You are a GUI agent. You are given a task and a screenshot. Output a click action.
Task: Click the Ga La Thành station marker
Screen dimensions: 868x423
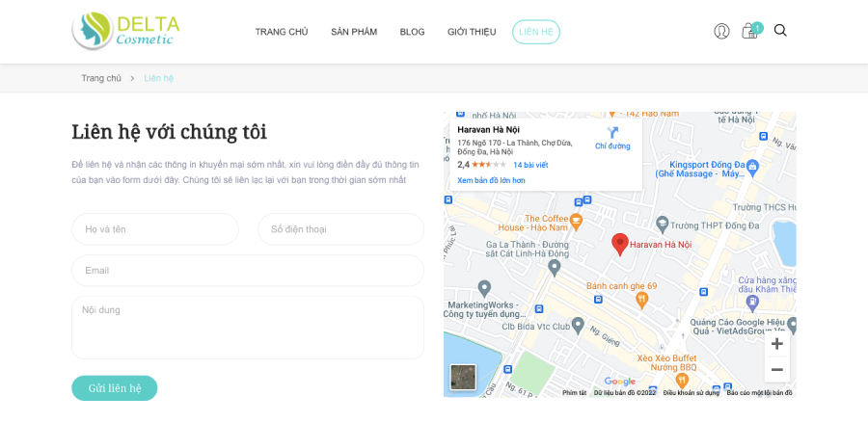click(x=555, y=268)
